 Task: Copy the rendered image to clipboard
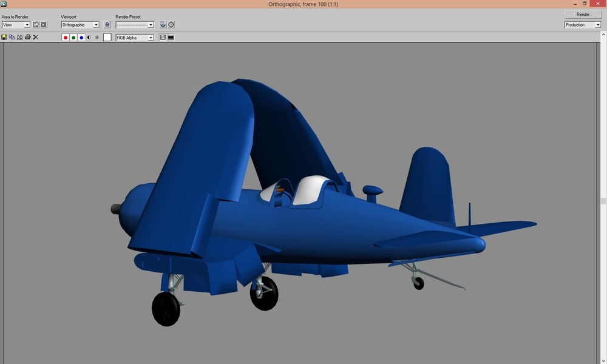tap(12, 37)
